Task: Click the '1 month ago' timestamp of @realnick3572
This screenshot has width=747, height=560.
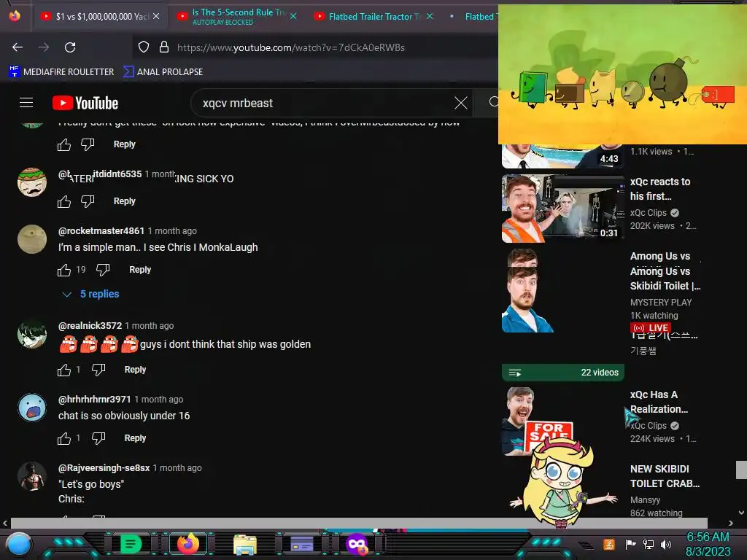Action: (x=149, y=326)
